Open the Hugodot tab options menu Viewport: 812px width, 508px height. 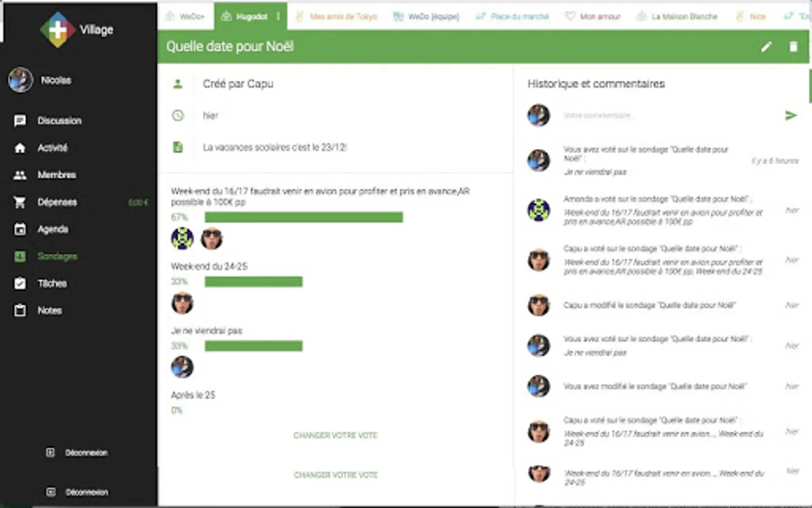click(278, 16)
